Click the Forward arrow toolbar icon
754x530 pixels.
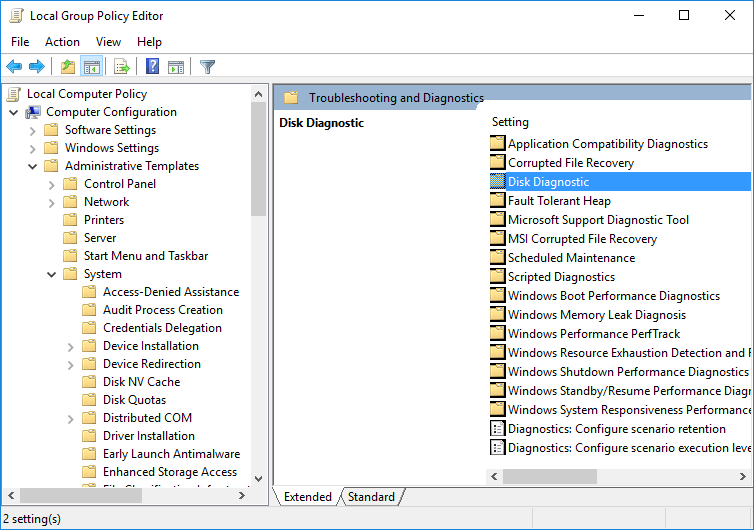37,67
